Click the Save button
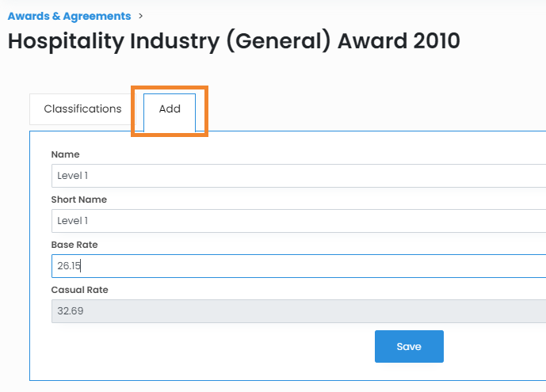 [409, 346]
